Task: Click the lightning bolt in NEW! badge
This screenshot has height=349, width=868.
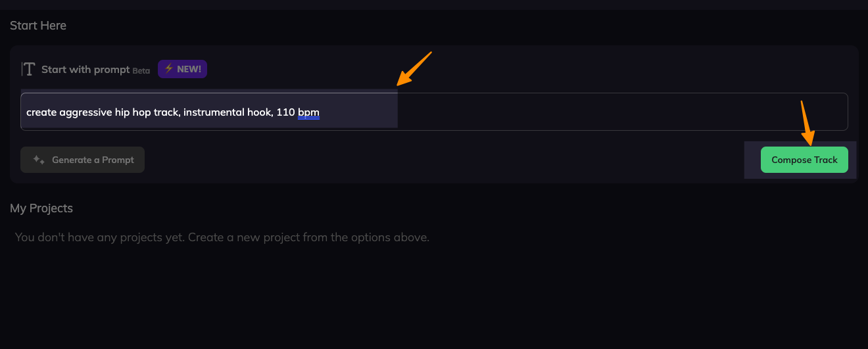Action: pos(169,69)
